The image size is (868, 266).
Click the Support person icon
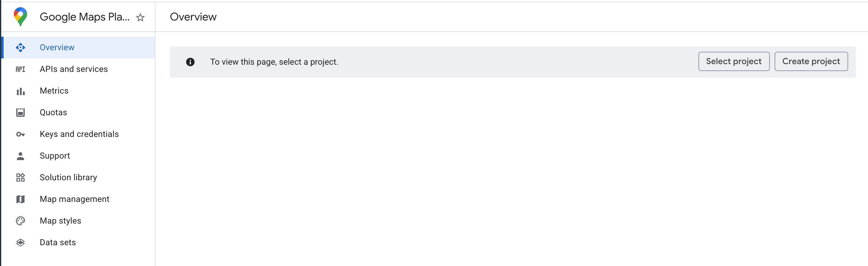[20, 156]
